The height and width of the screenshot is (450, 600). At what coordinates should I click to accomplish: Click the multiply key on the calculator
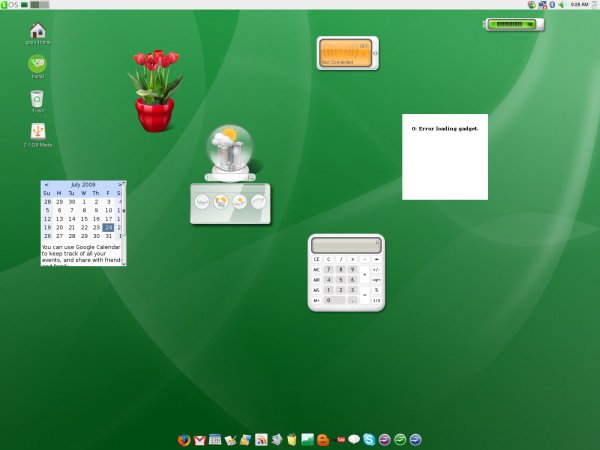352,259
